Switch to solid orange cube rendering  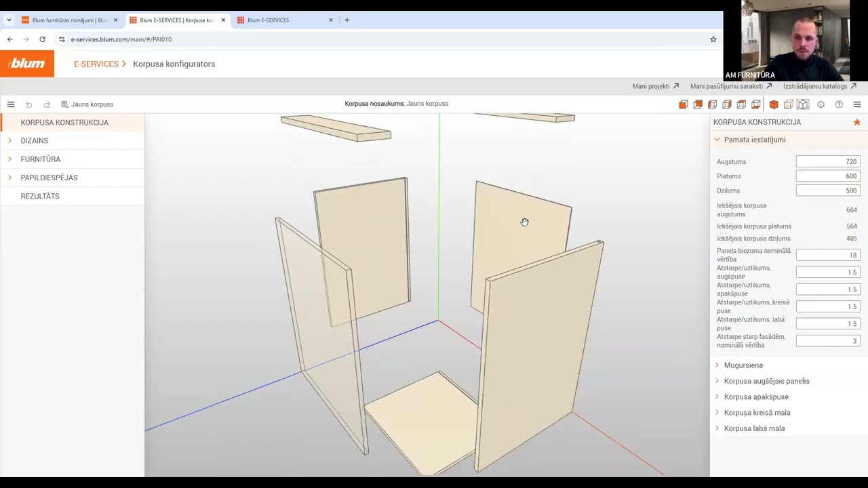coord(774,104)
